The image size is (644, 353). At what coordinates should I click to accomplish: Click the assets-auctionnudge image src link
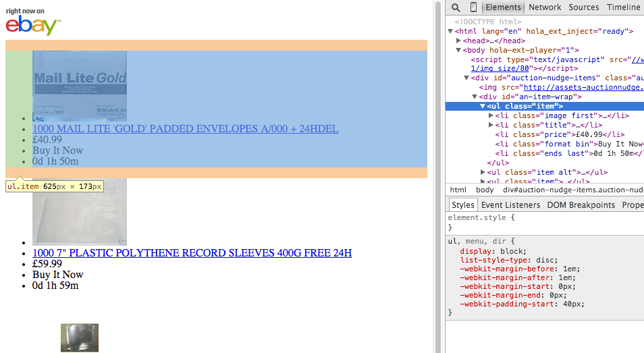point(584,88)
